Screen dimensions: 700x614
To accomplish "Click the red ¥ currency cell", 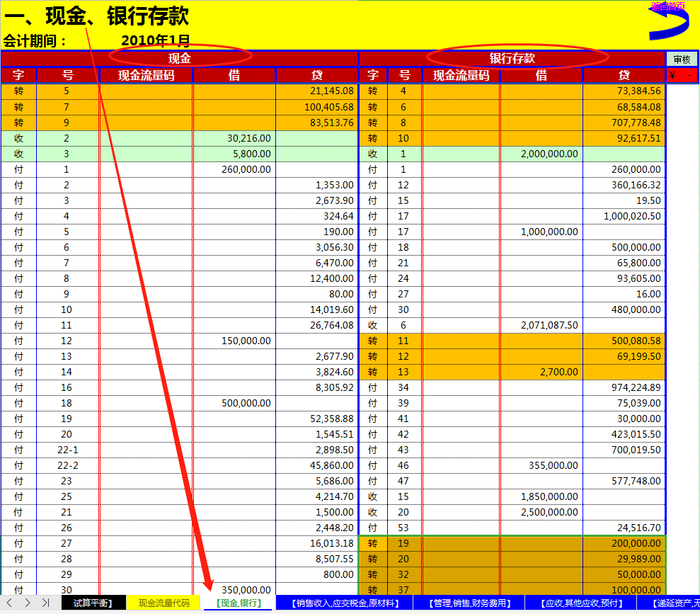I will coord(680,74).
